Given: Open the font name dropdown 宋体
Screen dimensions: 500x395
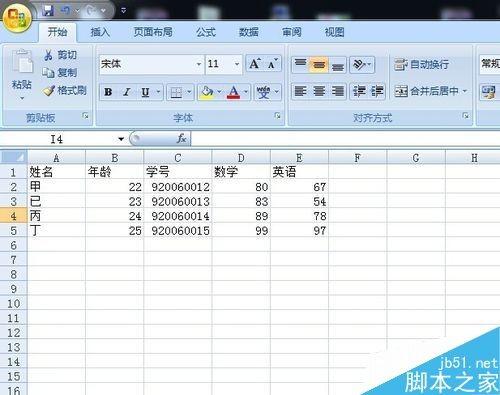Looking at the screenshot, I should coord(199,64).
